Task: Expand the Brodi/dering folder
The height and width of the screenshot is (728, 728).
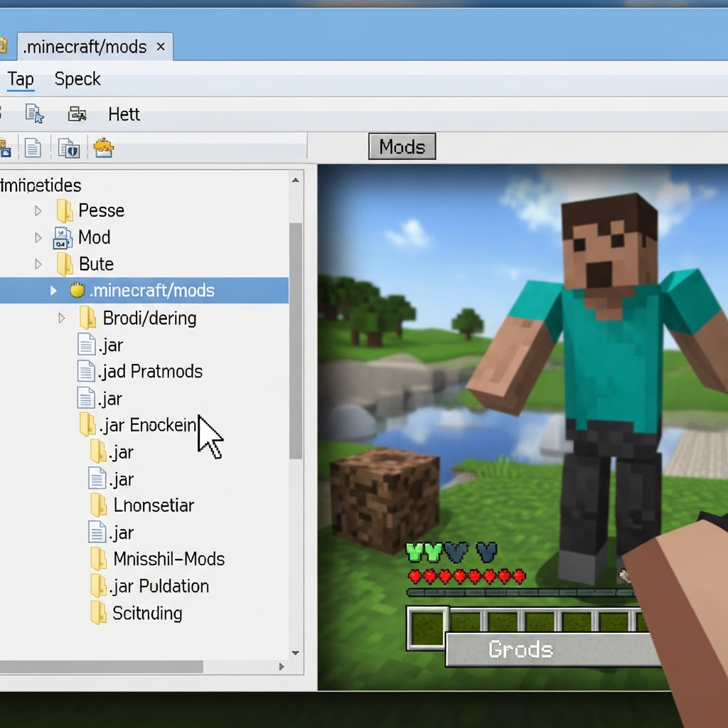Action: click(61, 318)
